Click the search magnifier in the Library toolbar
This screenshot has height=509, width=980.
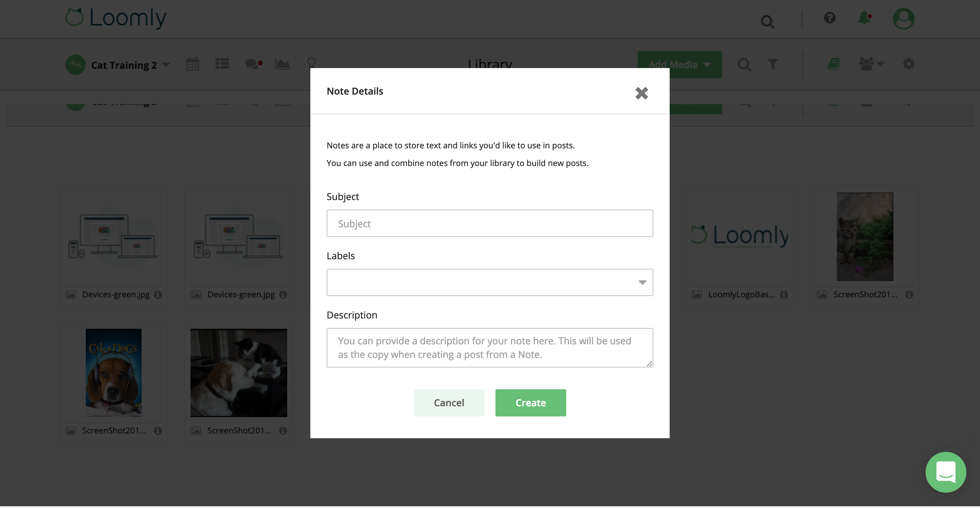(745, 65)
